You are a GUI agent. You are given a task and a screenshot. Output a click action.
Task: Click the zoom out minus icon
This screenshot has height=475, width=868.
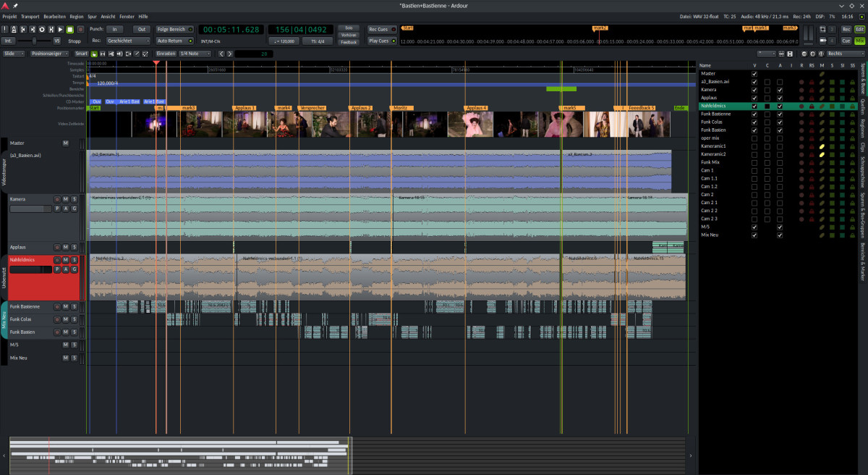pos(804,54)
